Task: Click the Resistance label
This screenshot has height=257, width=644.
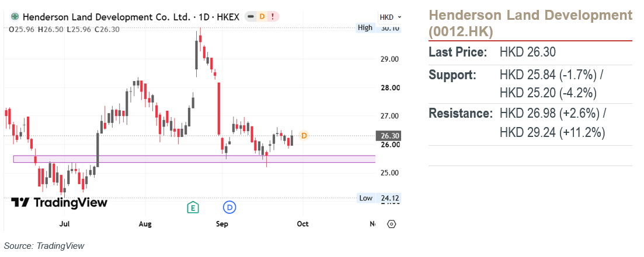Action: (x=461, y=114)
